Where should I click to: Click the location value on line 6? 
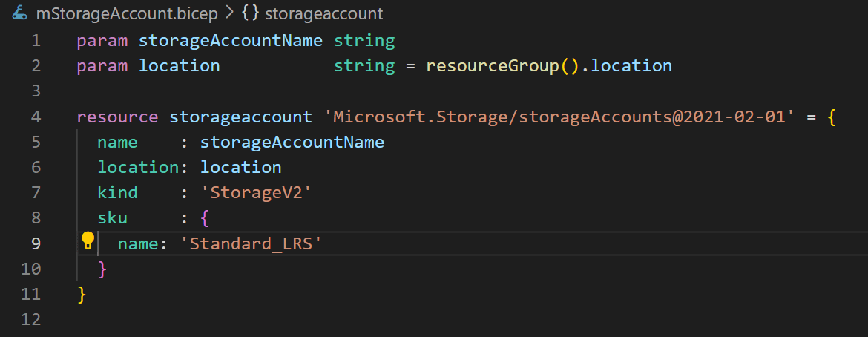241,168
